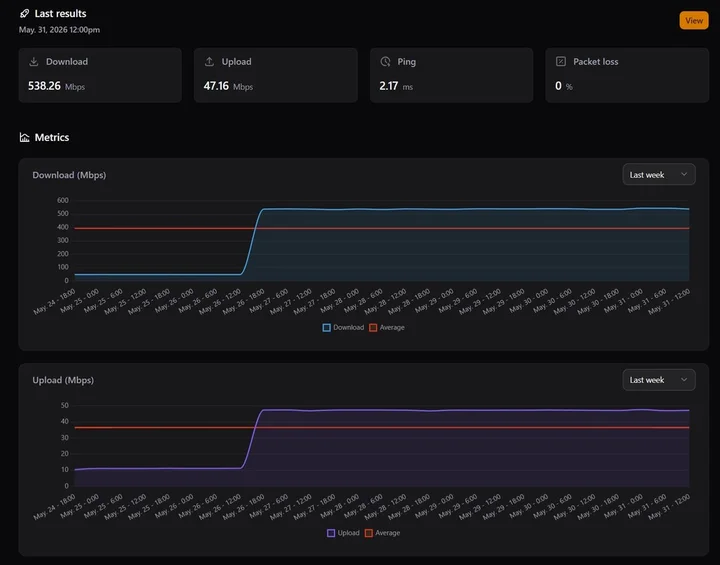
Task: Toggle Average series in download chart legend
Action: pos(387,328)
